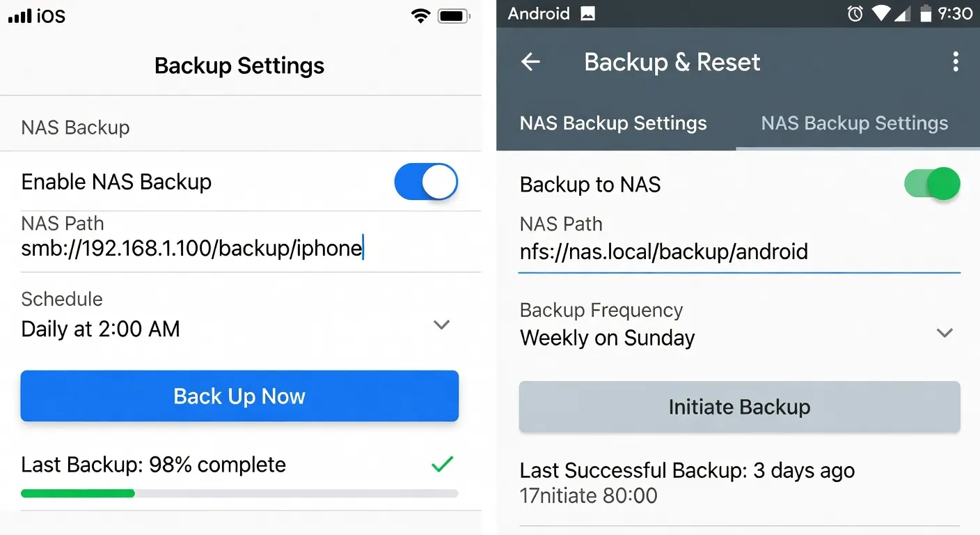
Task: Click the green backup progress bar
Action: click(x=77, y=493)
